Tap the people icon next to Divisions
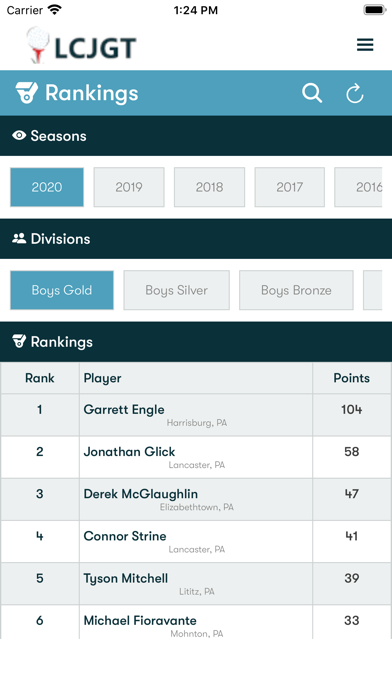 (19, 238)
